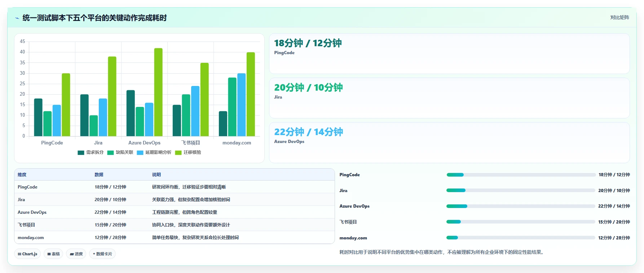Screen dimensions: 644x273
Task: Click the Chart.js tag chip
Action: (27, 254)
